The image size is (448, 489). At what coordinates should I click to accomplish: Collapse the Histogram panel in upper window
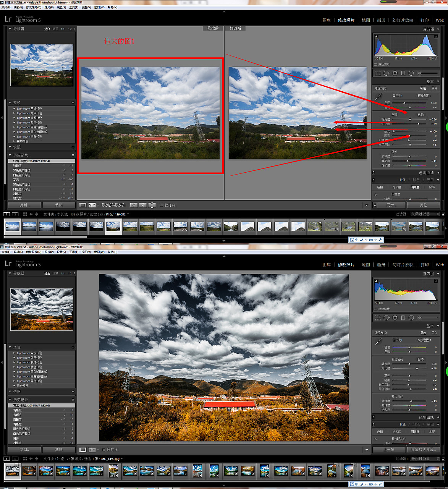click(438, 29)
